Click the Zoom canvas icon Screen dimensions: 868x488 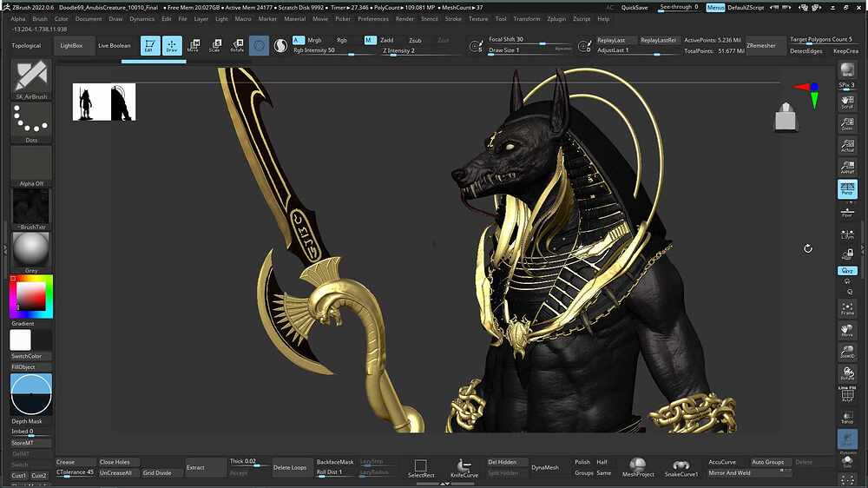tap(847, 123)
